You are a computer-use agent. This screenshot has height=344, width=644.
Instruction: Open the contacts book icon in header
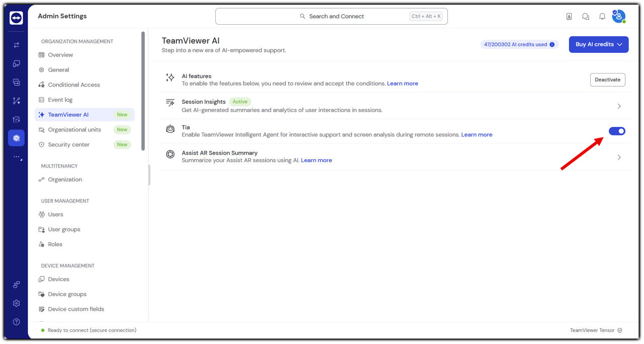[569, 17]
